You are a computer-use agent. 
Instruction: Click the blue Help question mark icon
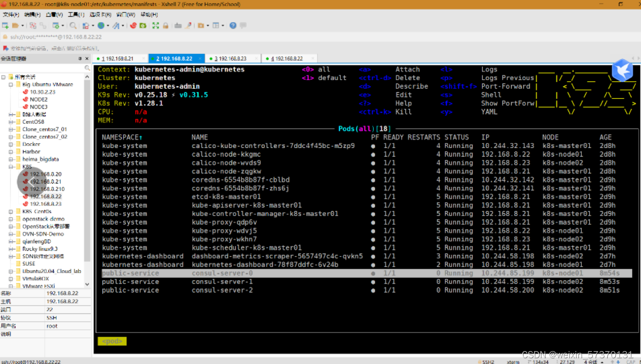click(233, 25)
